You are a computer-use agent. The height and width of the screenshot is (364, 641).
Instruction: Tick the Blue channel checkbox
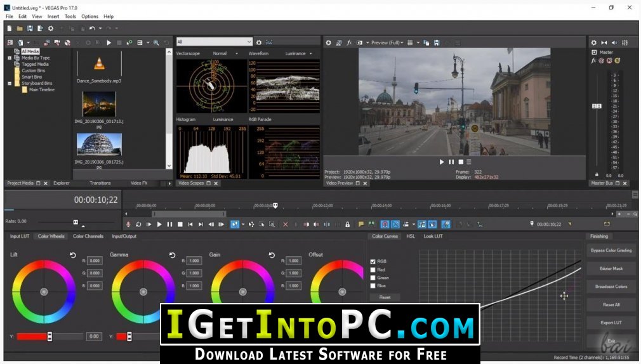pyautogui.click(x=373, y=286)
